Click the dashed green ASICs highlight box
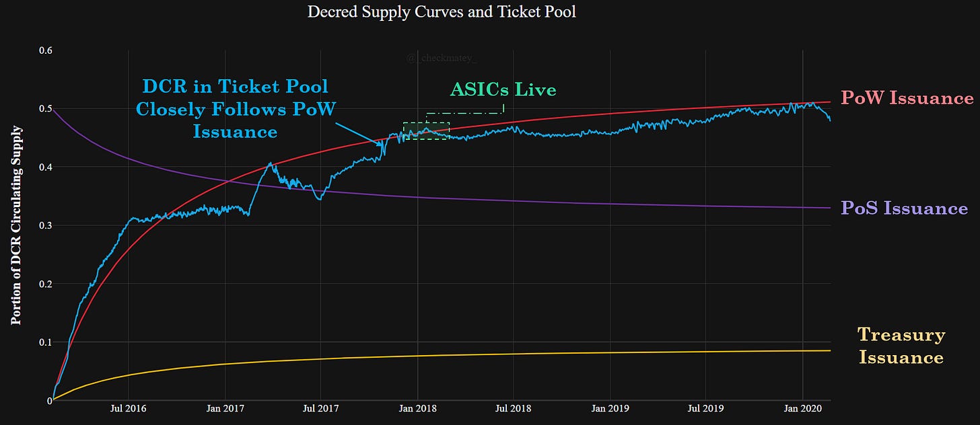This screenshot has height=425, width=980. click(x=426, y=130)
